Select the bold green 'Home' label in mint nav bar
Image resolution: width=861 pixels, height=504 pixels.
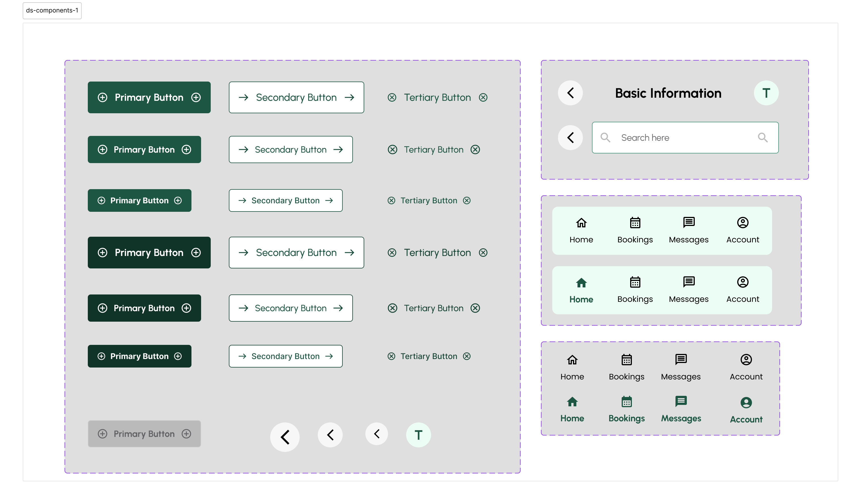click(x=581, y=300)
